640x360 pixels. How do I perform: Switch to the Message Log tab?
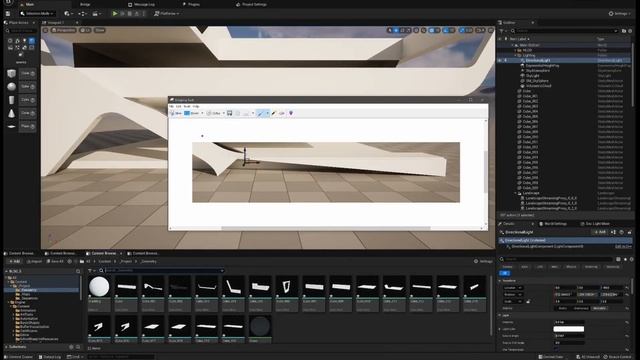click(x=142, y=4)
